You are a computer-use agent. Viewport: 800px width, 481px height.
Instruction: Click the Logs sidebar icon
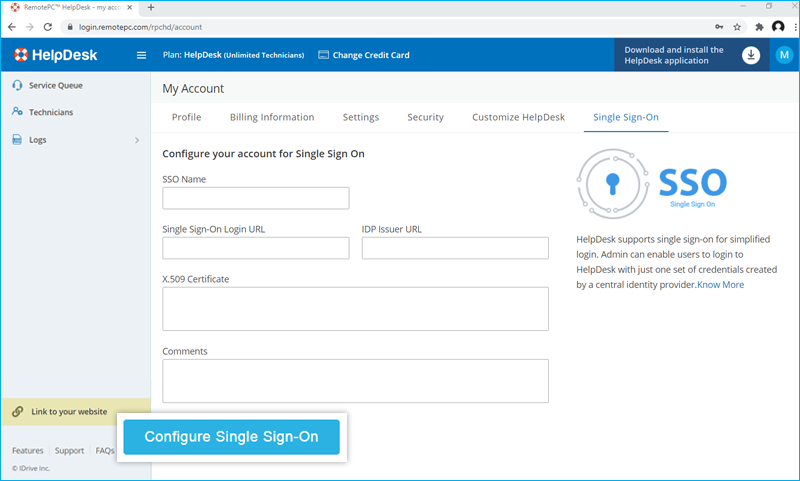click(x=17, y=140)
